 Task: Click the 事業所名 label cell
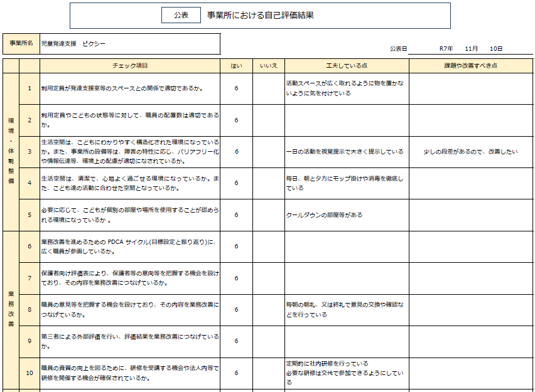[x=21, y=44]
